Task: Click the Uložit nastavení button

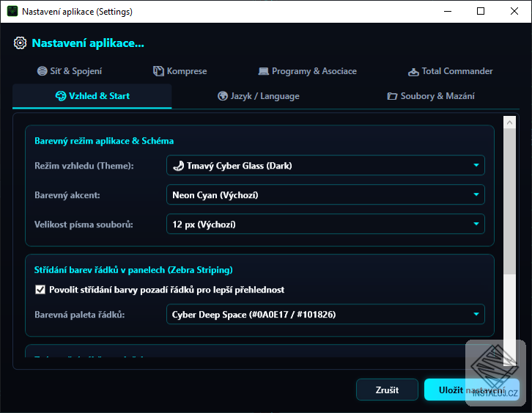Action: click(472, 390)
